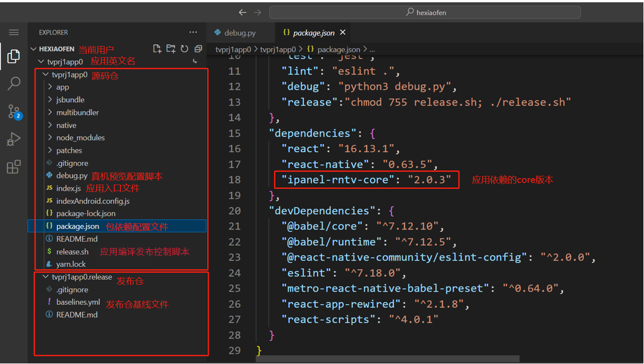The width and height of the screenshot is (644, 364).
Task: Toggle the hamburger application menu
Action: click(14, 33)
